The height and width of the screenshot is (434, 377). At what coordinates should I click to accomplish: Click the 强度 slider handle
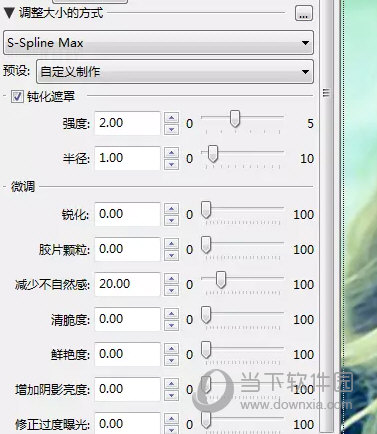coord(235,119)
